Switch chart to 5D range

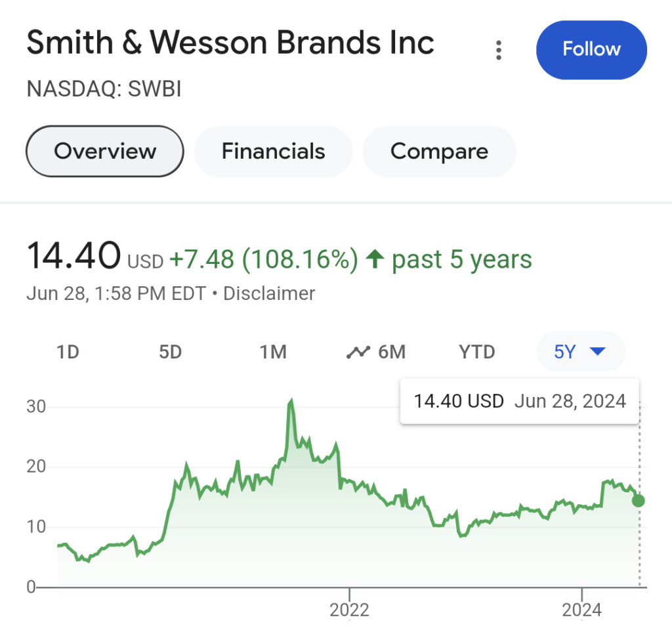(x=170, y=352)
